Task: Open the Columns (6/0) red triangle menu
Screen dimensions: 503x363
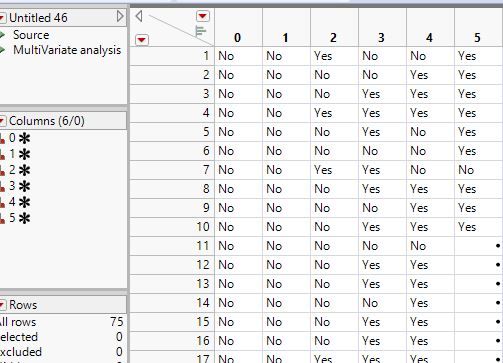Action: [2, 121]
